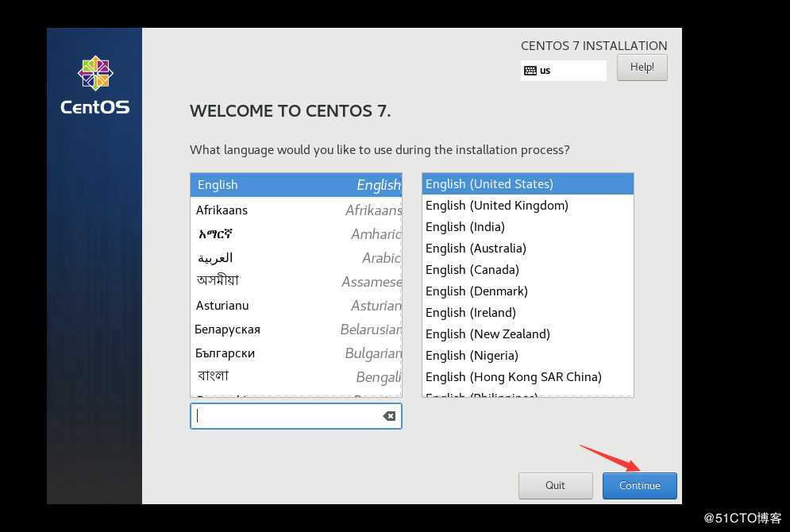
Task: Choose English (Australia) locale
Action: coord(527,249)
